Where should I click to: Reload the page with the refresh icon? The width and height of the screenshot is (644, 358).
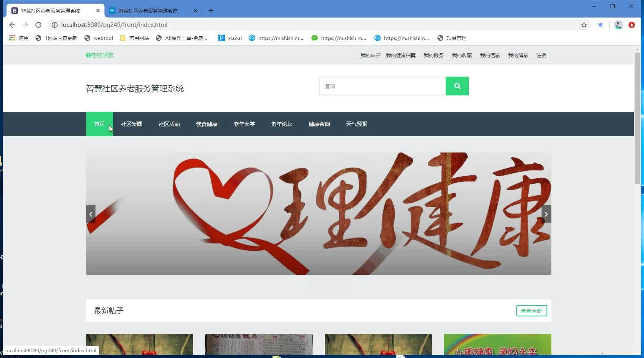tap(38, 25)
